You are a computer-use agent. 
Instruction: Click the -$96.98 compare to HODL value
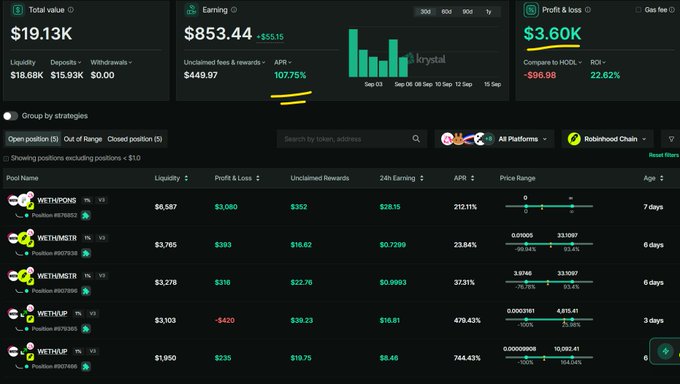[x=539, y=75]
